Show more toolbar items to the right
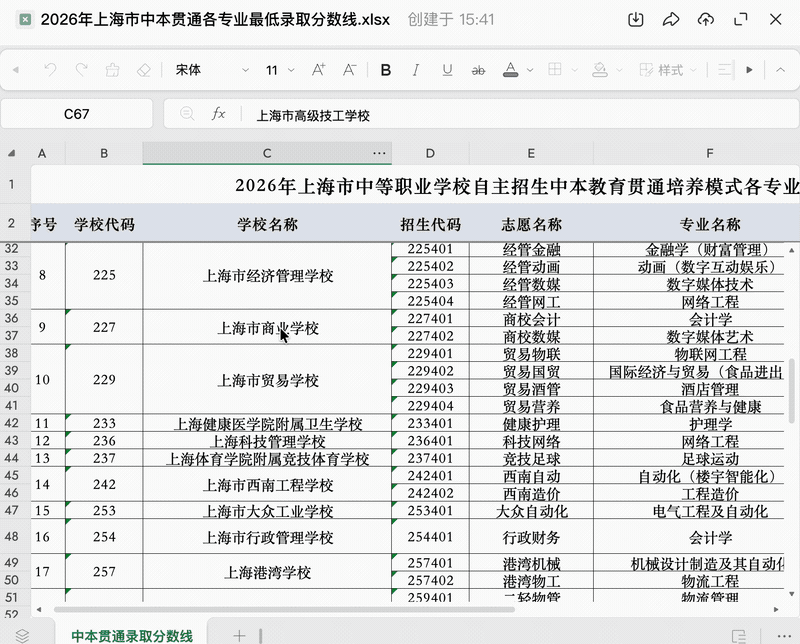800x644 pixels. point(749,70)
